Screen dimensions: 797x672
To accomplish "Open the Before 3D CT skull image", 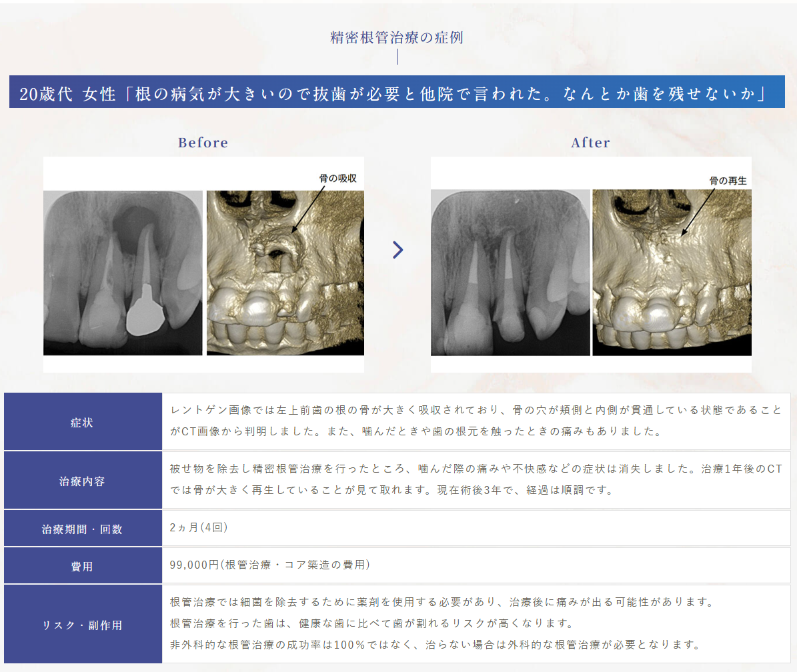I will (285, 273).
